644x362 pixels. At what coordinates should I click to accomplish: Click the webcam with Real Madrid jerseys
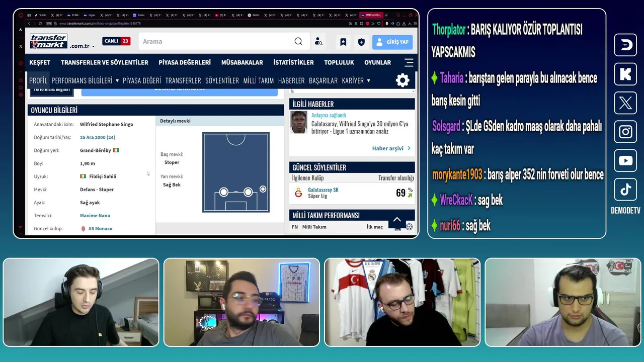pyautogui.click(x=403, y=302)
